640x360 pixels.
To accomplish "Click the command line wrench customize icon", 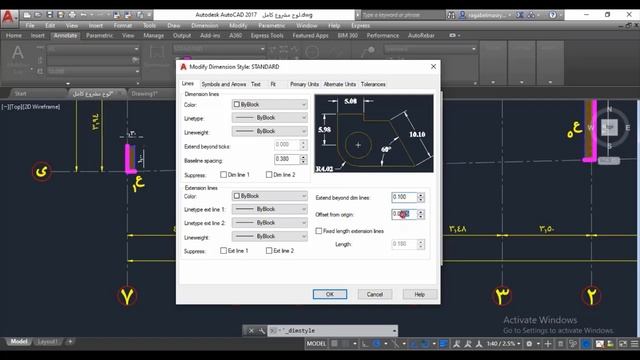I will pos(261,331).
